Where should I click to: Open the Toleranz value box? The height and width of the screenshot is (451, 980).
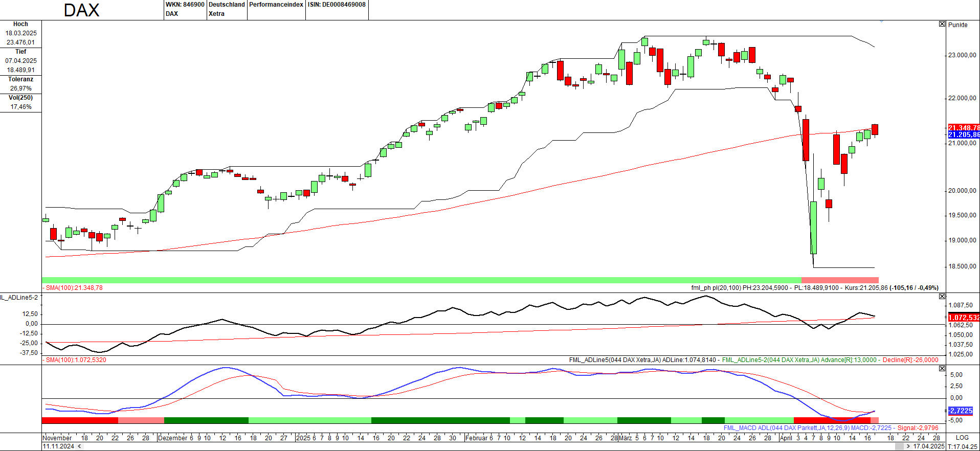[x=21, y=84]
